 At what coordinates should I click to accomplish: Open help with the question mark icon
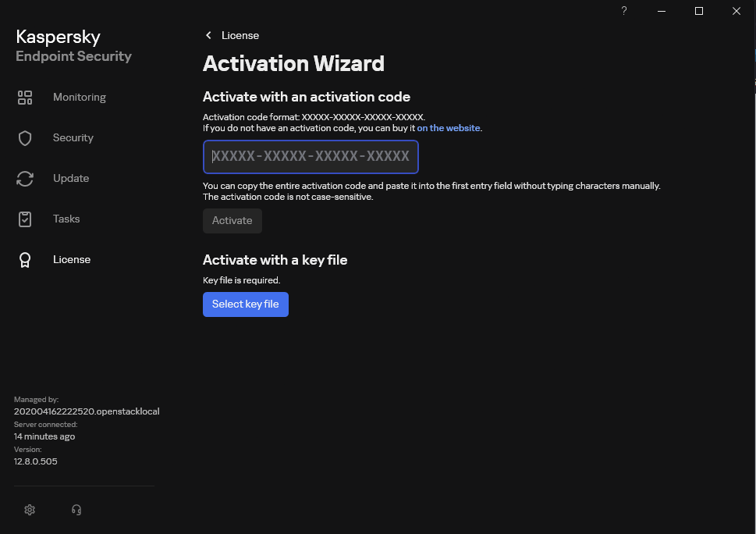tap(624, 11)
